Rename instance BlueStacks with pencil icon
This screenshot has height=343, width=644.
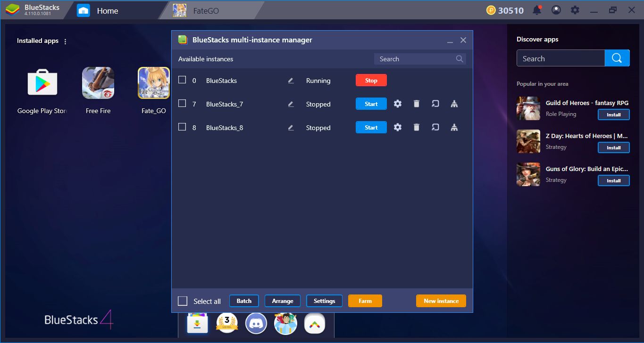[x=291, y=81]
